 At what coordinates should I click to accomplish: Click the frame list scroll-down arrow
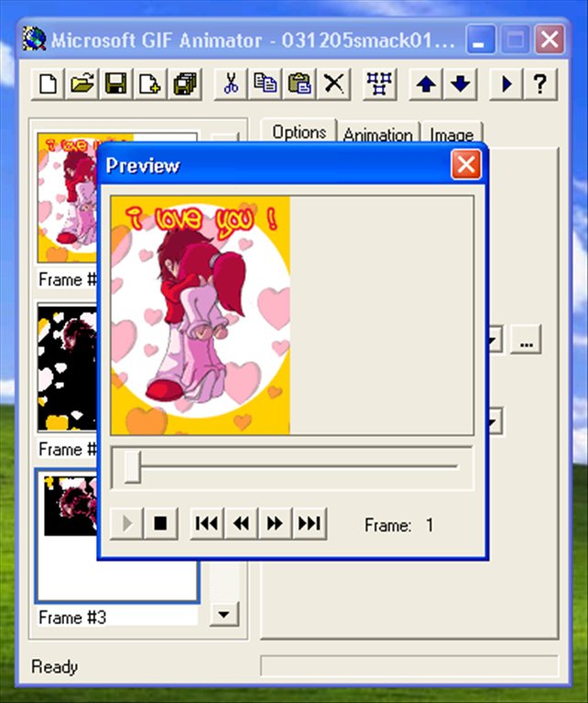[224, 614]
